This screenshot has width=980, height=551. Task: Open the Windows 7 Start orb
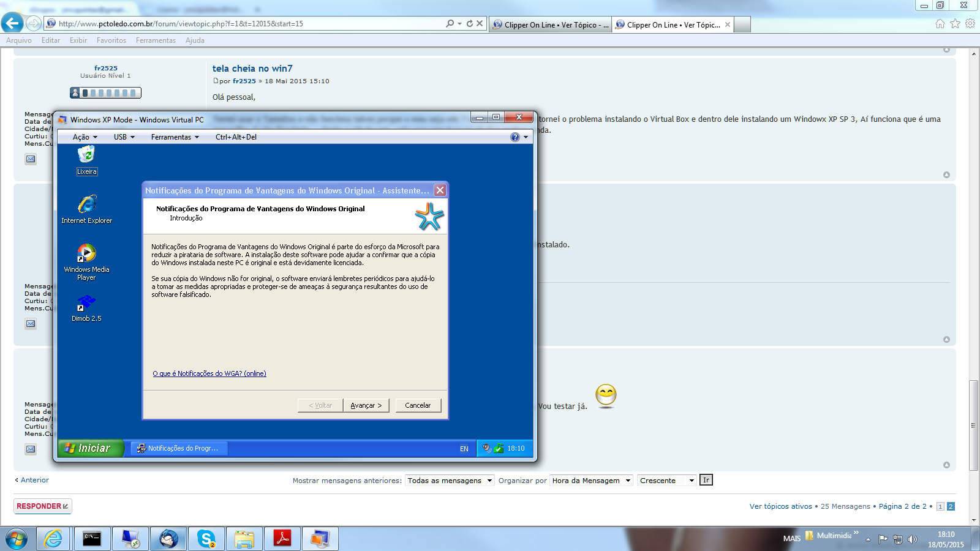tap(17, 539)
